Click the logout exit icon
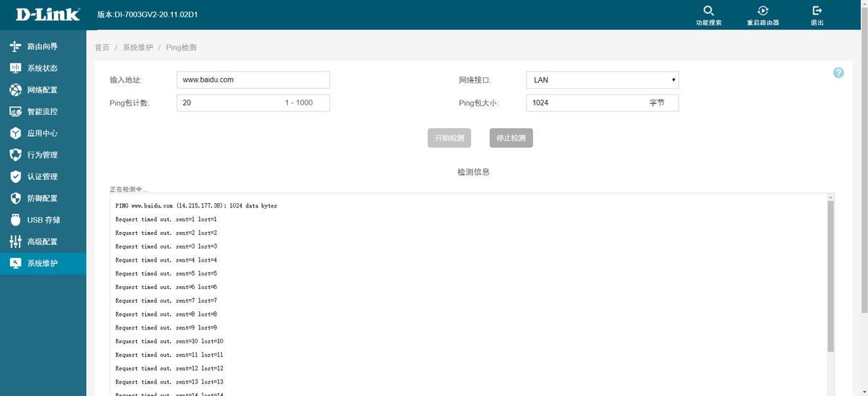The image size is (868, 396). coord(817,11)
